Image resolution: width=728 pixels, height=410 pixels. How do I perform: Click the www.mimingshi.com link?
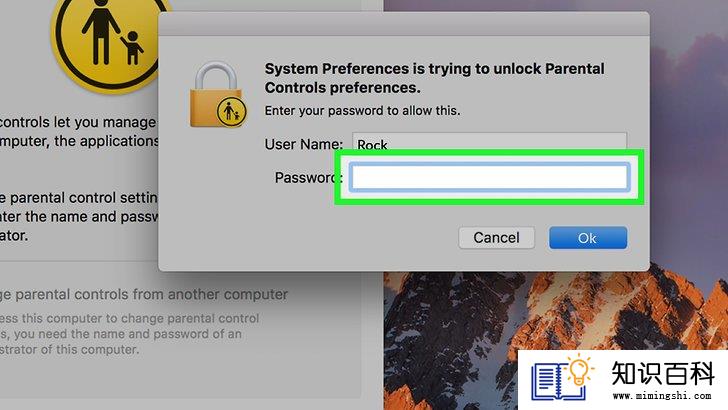pyautogui.click(x=662, y=396)
